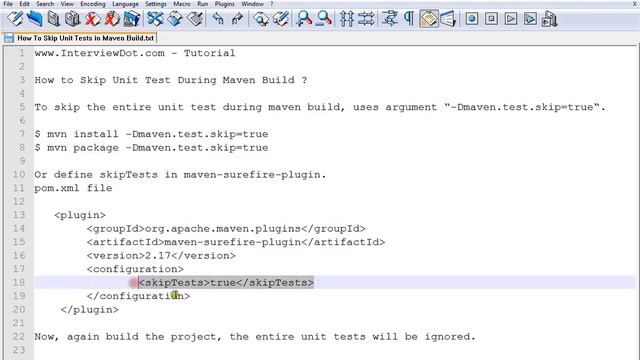Open the Search menu
This screenshot has height=360, width=640.
click(45, 4)
